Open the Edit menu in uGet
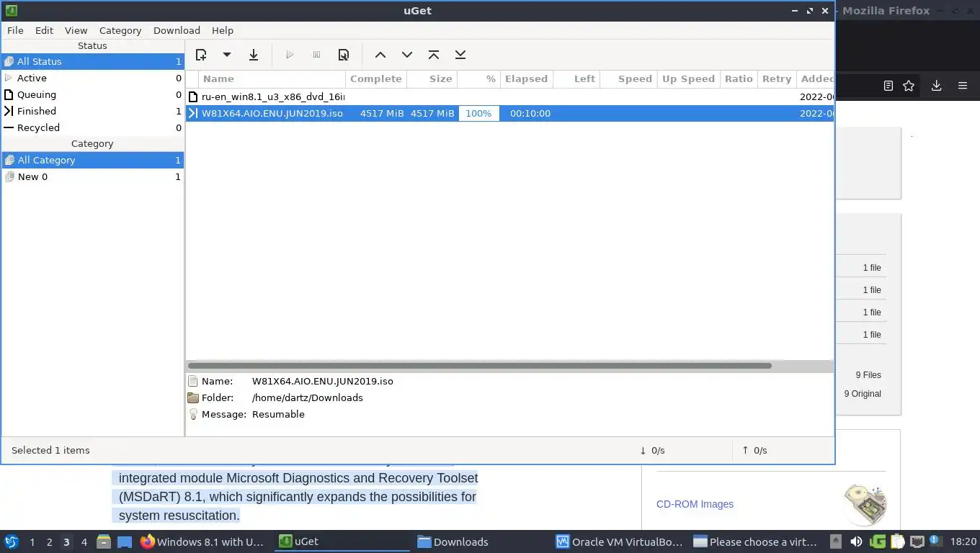Image resolution: width=980 pixels, height=553 pixels. [44, 30]
